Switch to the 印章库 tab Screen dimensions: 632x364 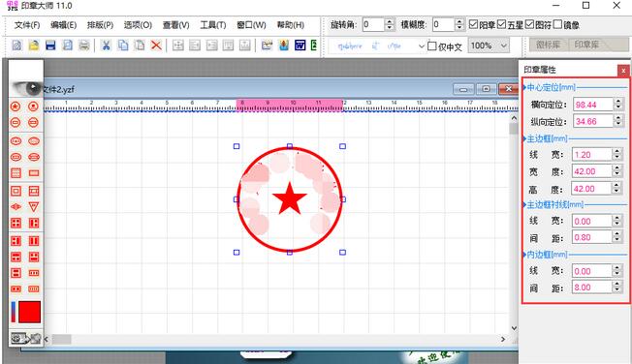(x=586, y=45)
